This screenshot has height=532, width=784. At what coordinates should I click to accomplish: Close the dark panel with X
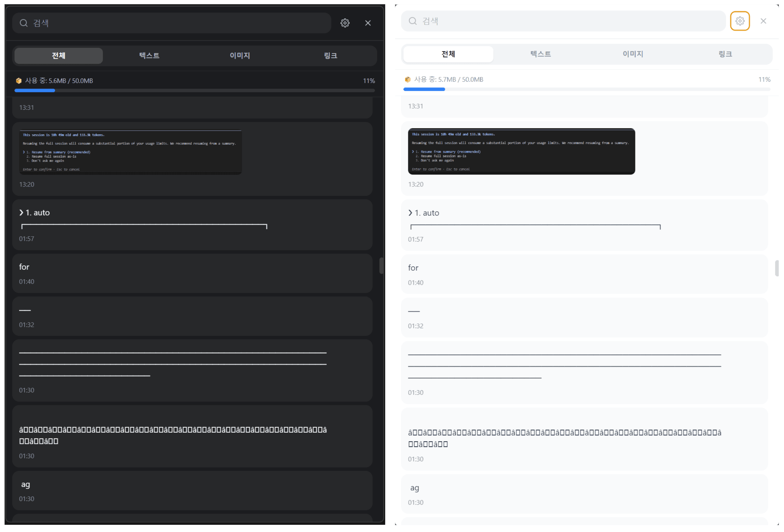click(368, 23)
